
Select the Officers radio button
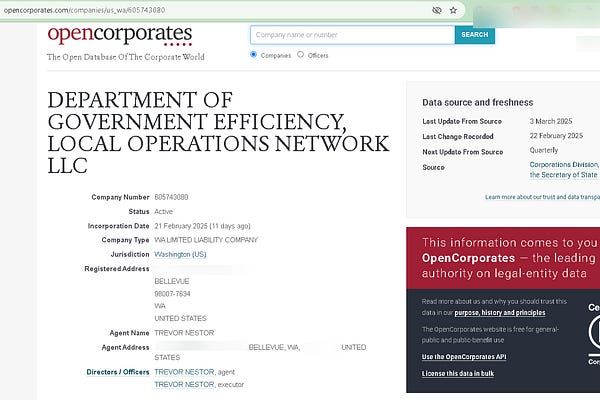(301, 54)
